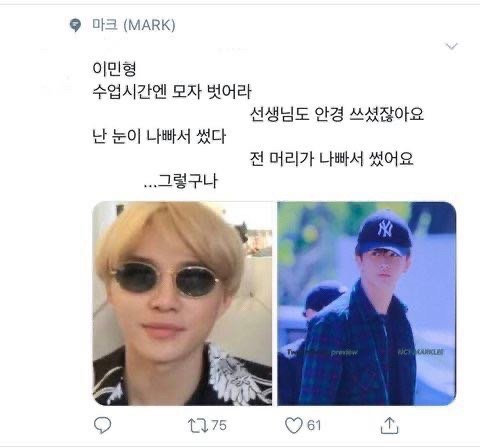Viewport: 480px width, 448px height.
Task: Click the pinned speech-bubble icon beside 마크 (MARK)
Action: click(75, 25)
